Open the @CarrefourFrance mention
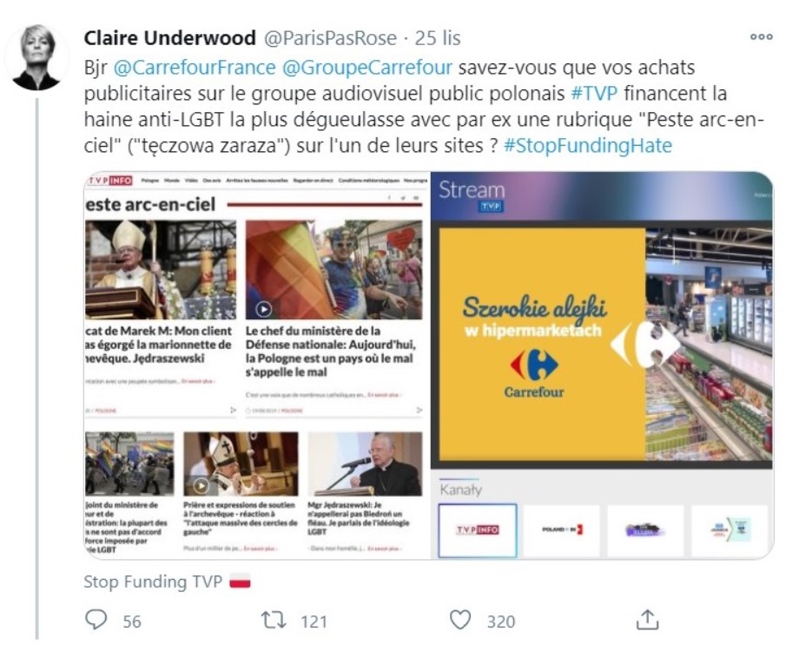This screenshot has height=671, width=812. point(195,68)
